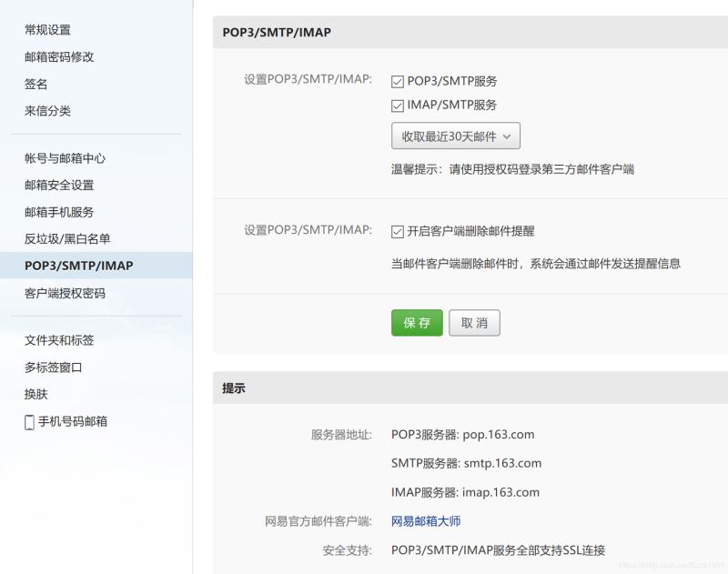Open 换肤 skin settings
This screenshot has width=728, height=574.
click(x=36, y=395)
